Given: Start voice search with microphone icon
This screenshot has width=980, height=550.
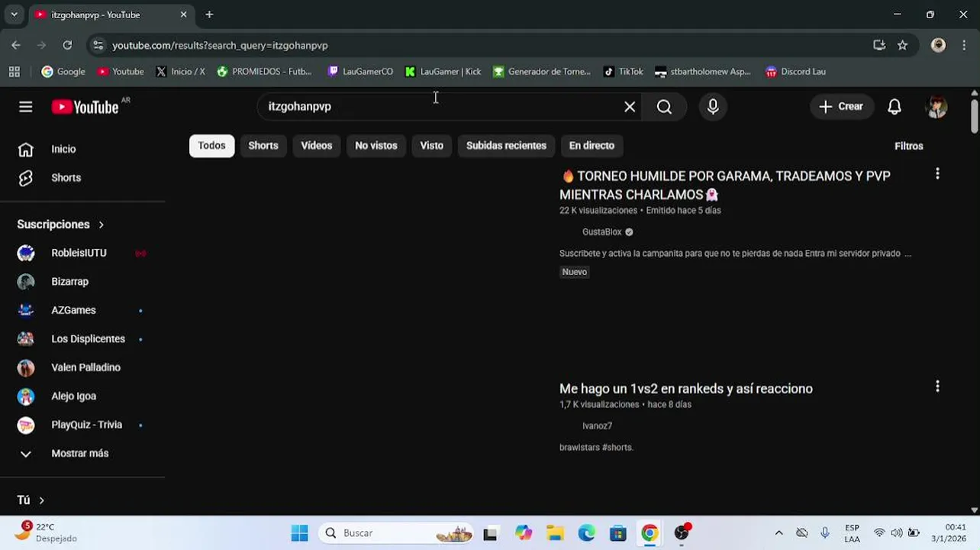Looking at the screenshot, I should point(713,107).
